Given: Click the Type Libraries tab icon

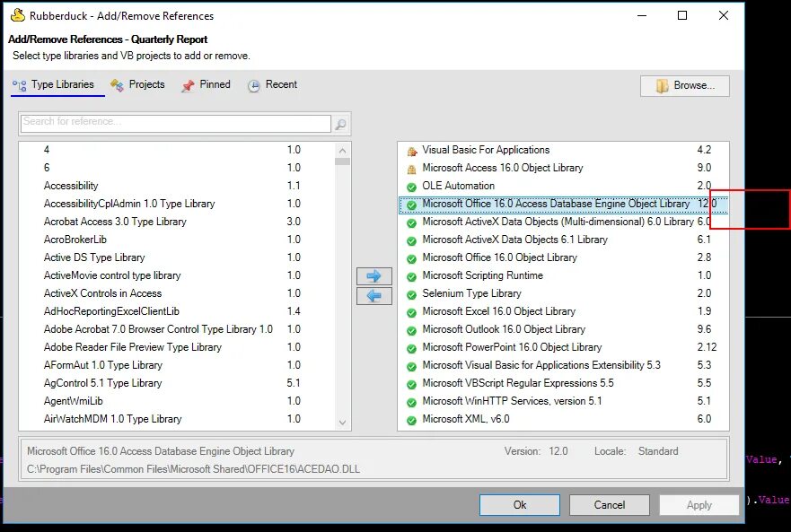Looking at the screenshot, I should point(19,86).
